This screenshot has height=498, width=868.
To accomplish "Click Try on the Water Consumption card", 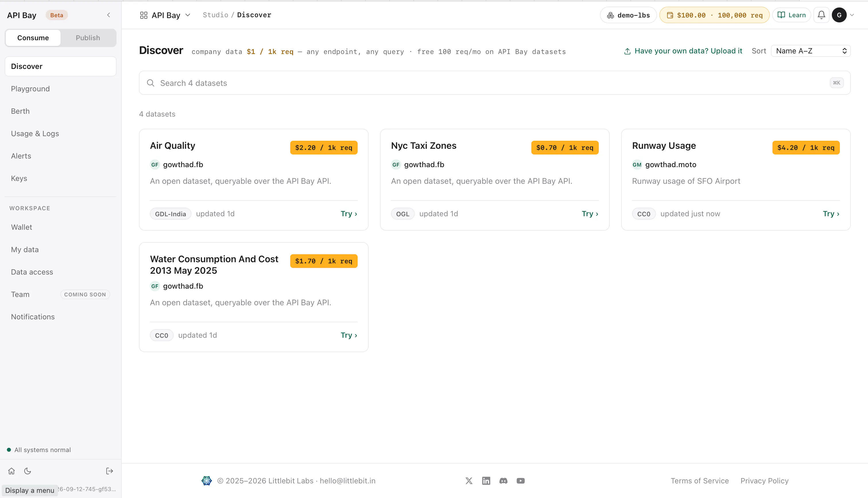I will [349, 335].
